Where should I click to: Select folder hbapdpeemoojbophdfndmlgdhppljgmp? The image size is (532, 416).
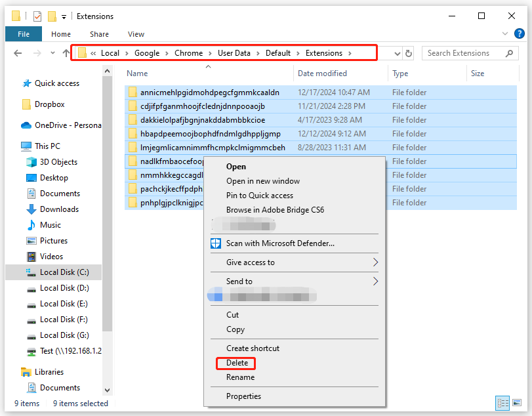pyautogui.click(x=321, y=134)
